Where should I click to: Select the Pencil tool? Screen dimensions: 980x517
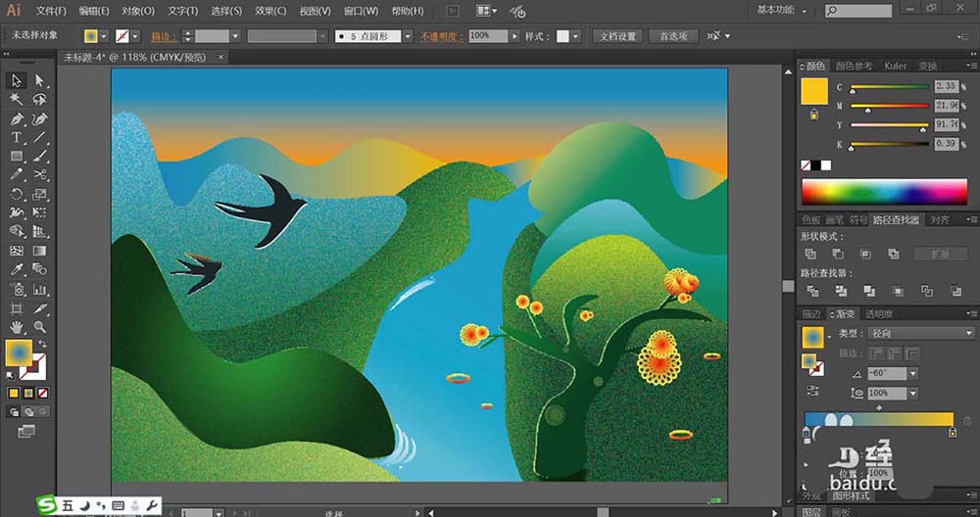pyautogui.click(x=17, y=175)
